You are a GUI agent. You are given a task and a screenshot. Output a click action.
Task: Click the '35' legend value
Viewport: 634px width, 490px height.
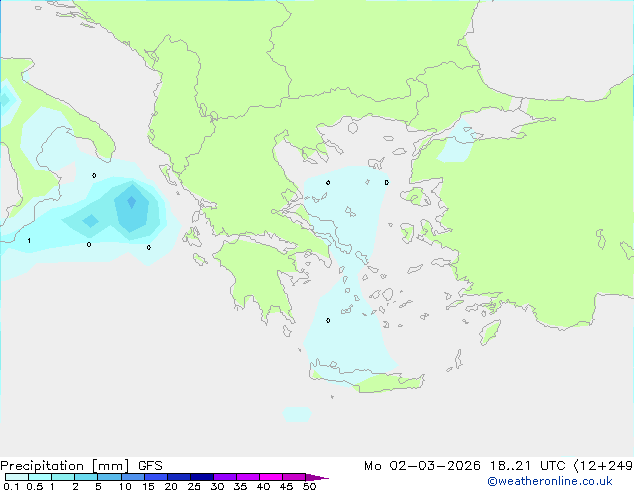click(240, 486)
